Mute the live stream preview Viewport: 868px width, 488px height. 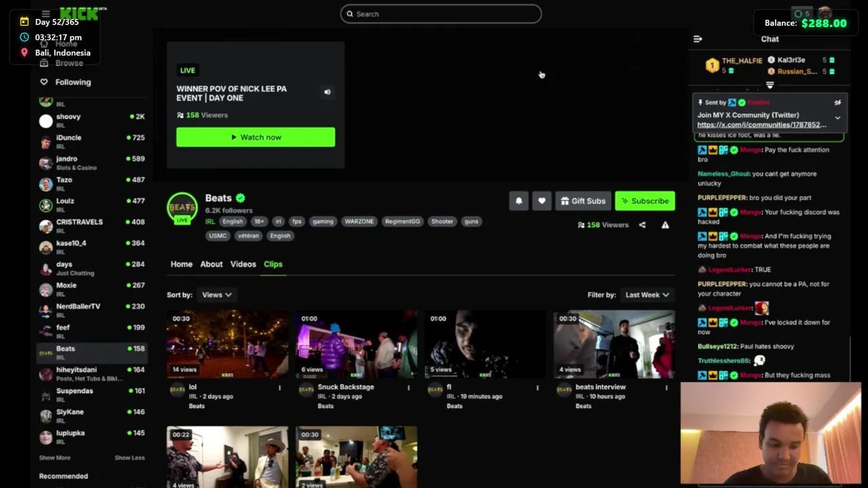pyautogui.click(x=328, y=92)
